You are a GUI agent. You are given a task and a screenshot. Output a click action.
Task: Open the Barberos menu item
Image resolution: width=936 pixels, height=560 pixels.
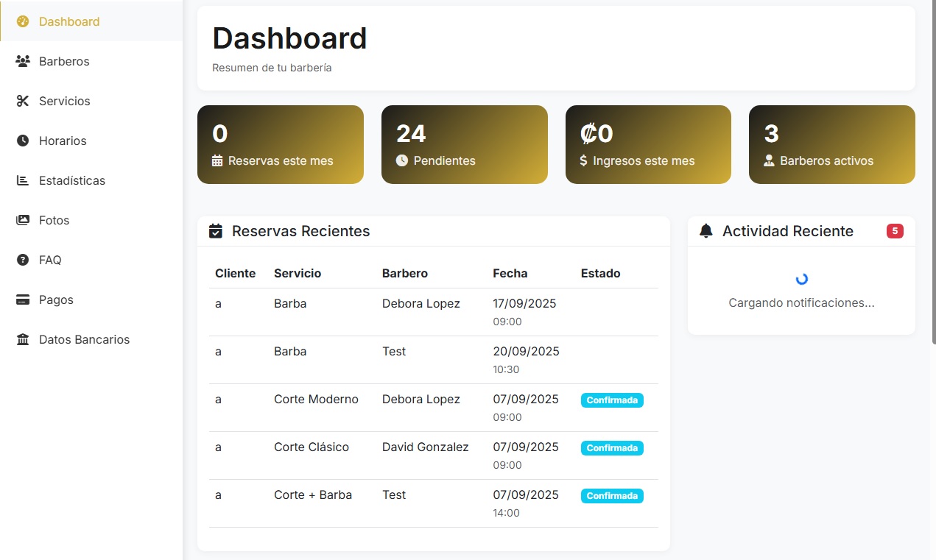(64, 61)
